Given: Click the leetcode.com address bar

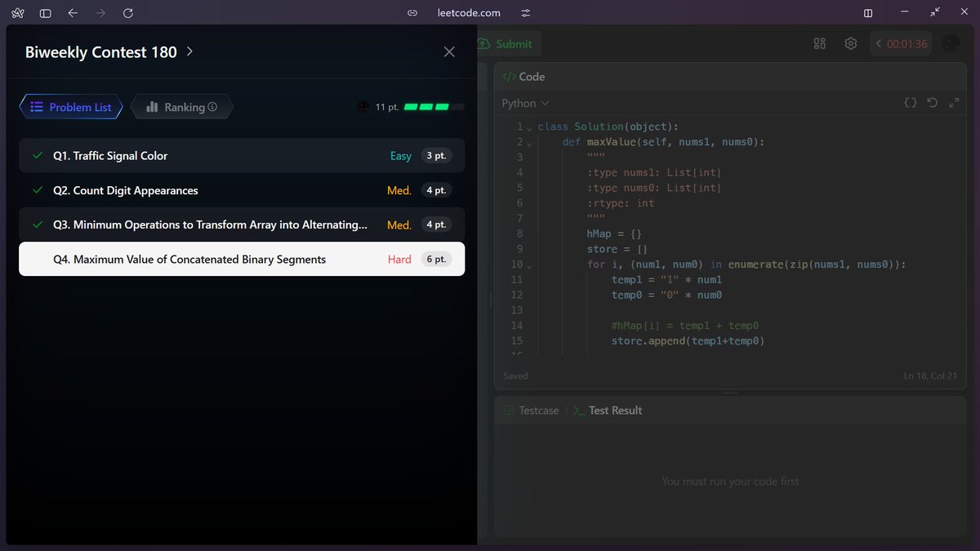Looking at the screenshot, I should (468, 13).
